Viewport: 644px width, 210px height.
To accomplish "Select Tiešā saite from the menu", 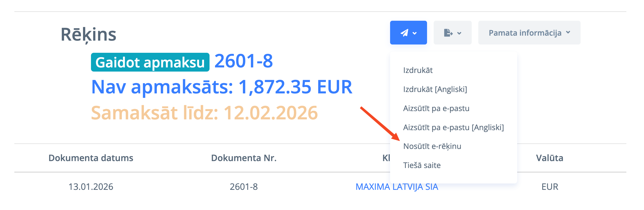I will click(422, 165).
